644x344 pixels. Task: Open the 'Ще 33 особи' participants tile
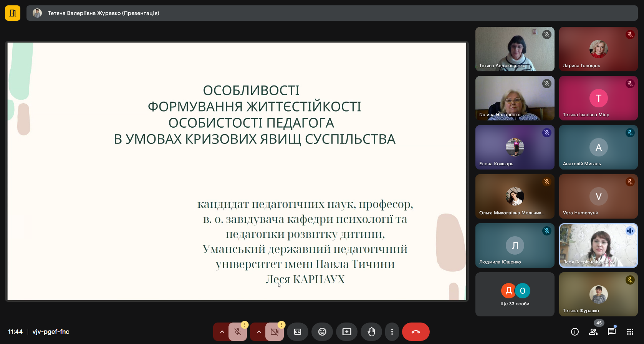[x=515, y=295]
